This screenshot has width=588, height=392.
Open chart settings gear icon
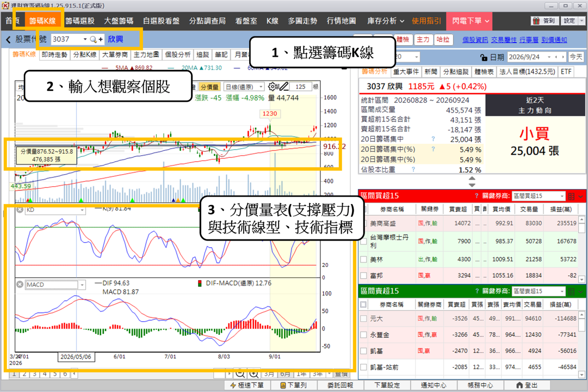click(273, 87)
